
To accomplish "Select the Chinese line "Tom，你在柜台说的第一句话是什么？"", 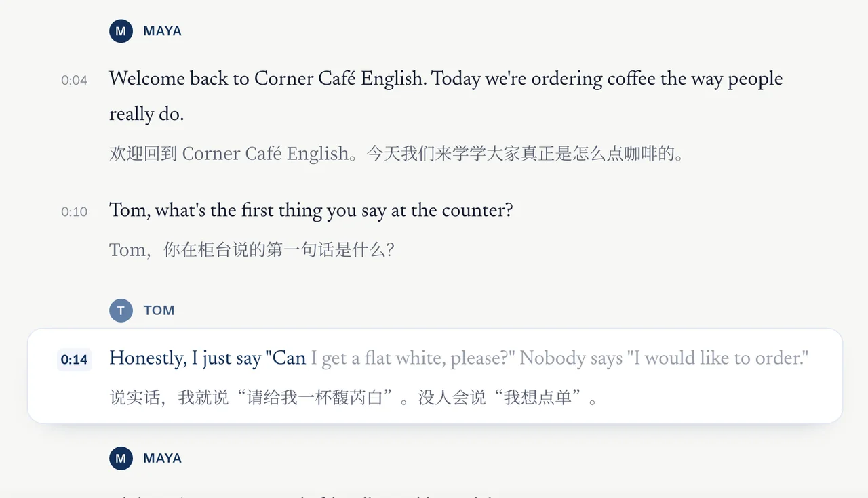I will [252, 250].
